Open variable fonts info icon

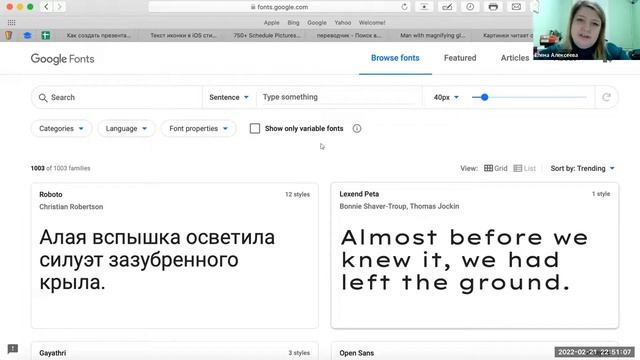click(357, 129)
